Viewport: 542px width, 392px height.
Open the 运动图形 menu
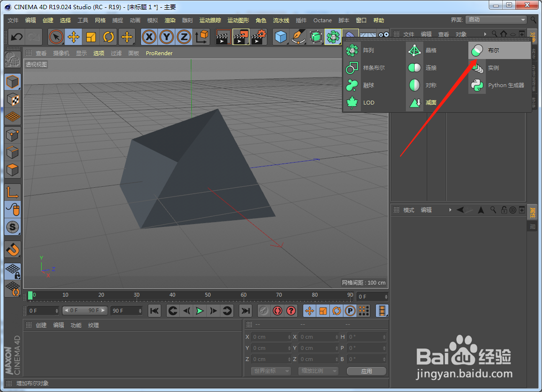click(238, 20)
